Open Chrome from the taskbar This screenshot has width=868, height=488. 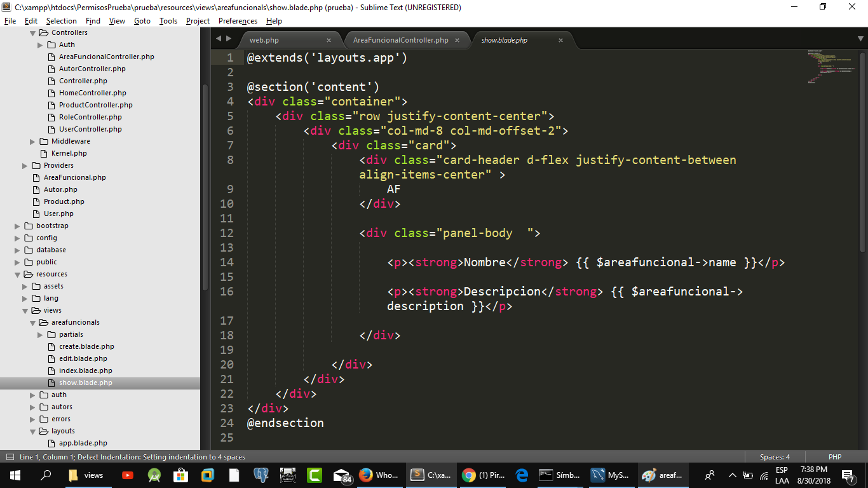(483, 475)
